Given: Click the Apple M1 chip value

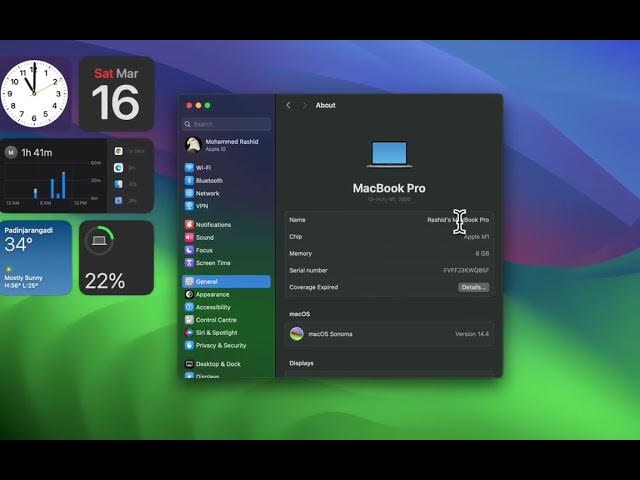Looking at the screenshot, I should coord(476,237).
